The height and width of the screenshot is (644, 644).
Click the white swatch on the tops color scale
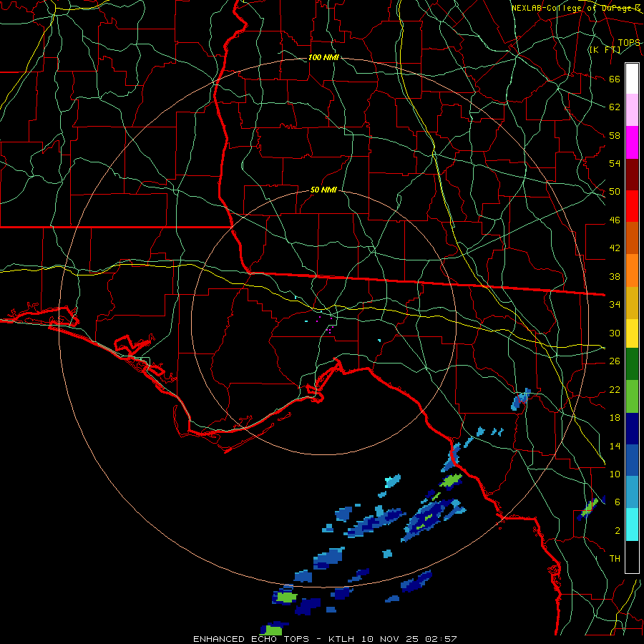coord(632,79)
